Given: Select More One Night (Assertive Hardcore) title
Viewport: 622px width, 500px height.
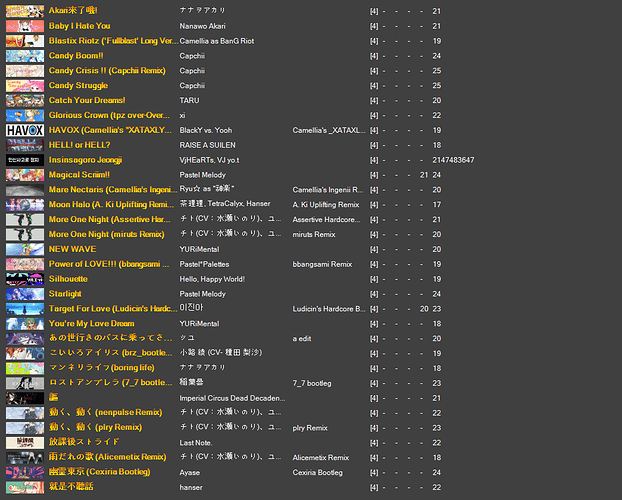Looking at the screenshot, I should coord(109,219).
